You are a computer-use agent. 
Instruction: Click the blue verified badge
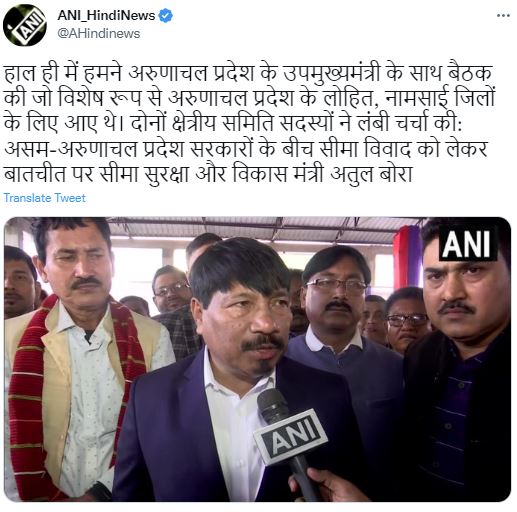tap(166, 16)
